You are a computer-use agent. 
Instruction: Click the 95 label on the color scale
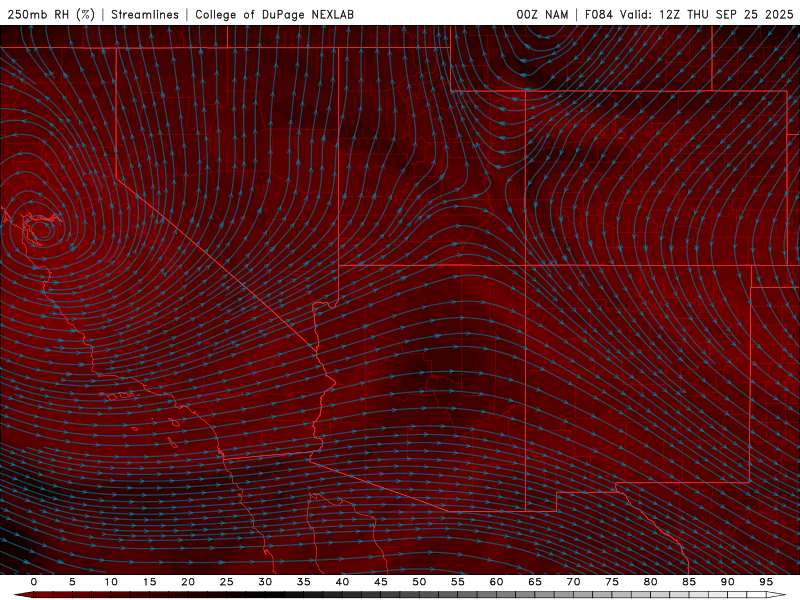(x=766, y=582)
